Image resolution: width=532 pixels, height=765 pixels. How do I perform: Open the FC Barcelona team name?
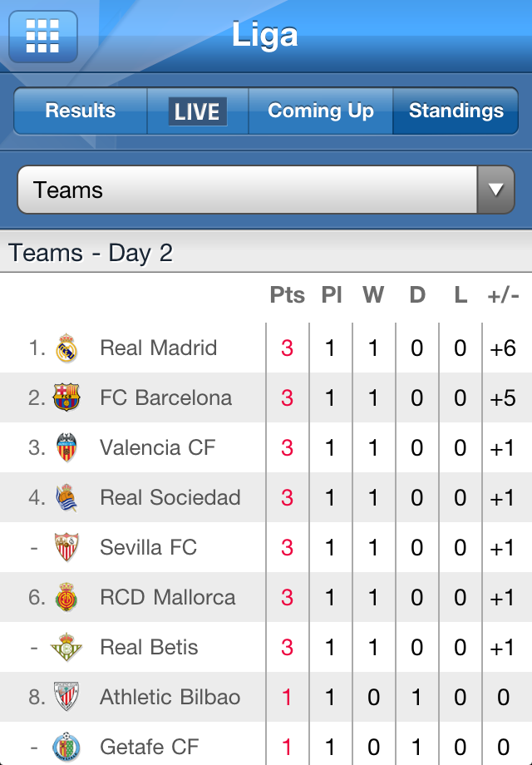165,397
